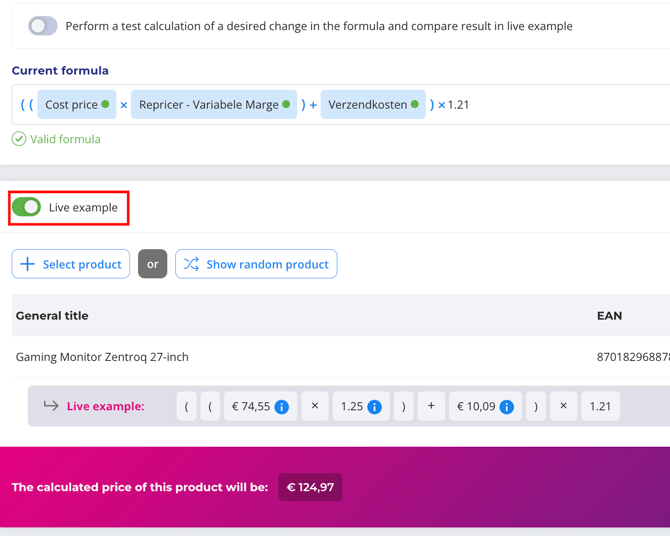Click the Gaming Monitor Zentroq 27-inch row
Screen dimensions: 670x536
102,357
